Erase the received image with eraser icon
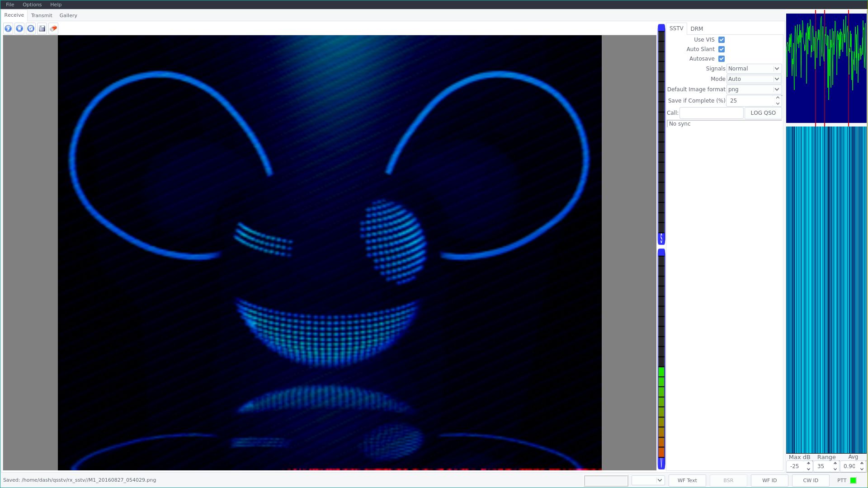Screen dimensions: 868x488 coord(53,28)
